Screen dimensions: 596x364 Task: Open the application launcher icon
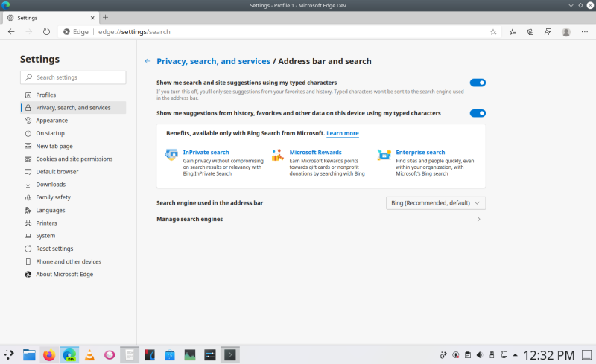point(9,355)
